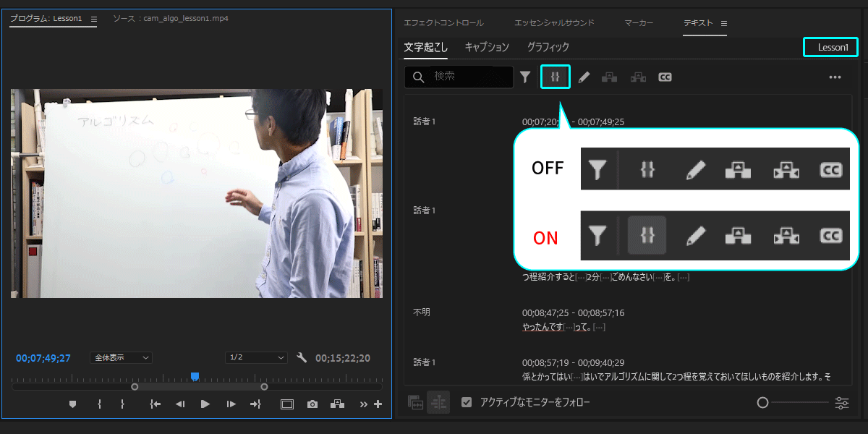Viewport: 868px width, 434px height.
Task: Click the blue timecode 00;07;49;27
Action: (43, 358)
